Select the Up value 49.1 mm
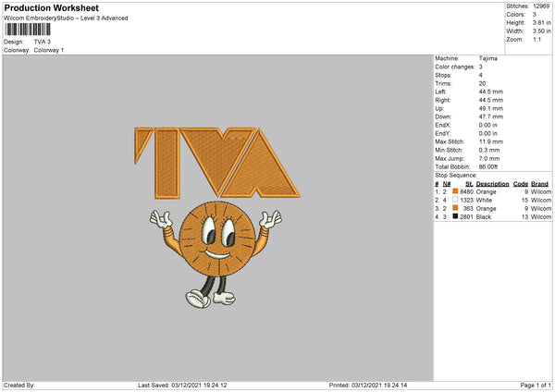This screenshot has width=555, height=392. coord(491,108)
